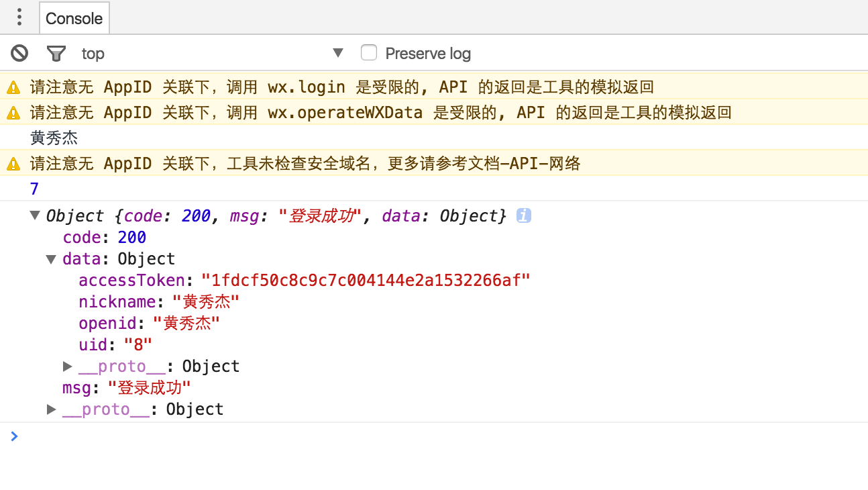Expand the __proto__ property of data
Viewport: 868px width, 490px height.
coord(67,366)
